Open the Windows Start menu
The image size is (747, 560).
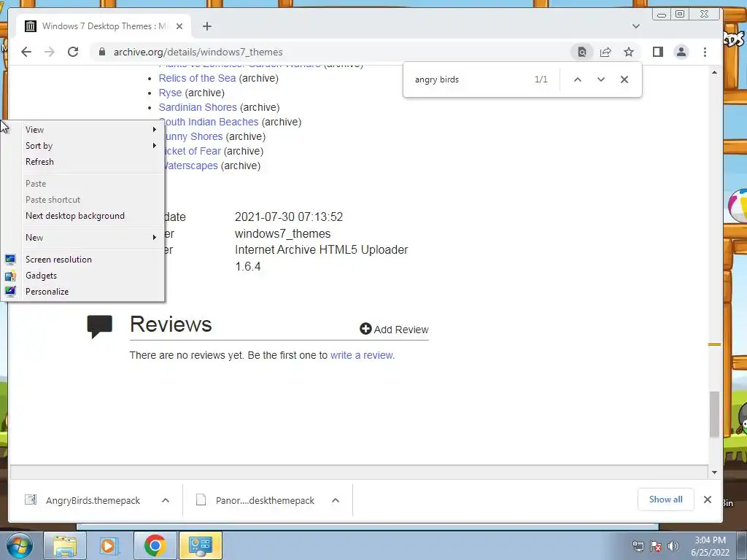(x=19, y=545)
